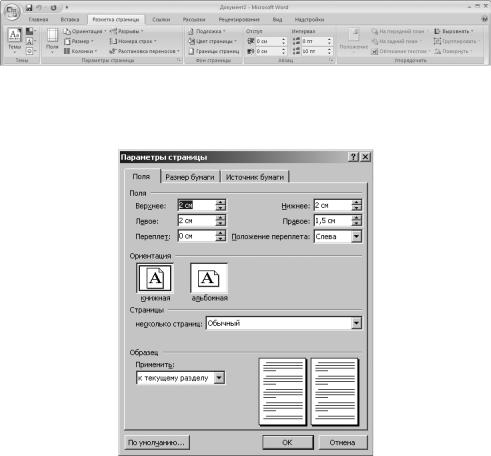This screenshot has height=456, width=491.
Task: Click the По умолчанию button
Action: click(x=156, y=443)
